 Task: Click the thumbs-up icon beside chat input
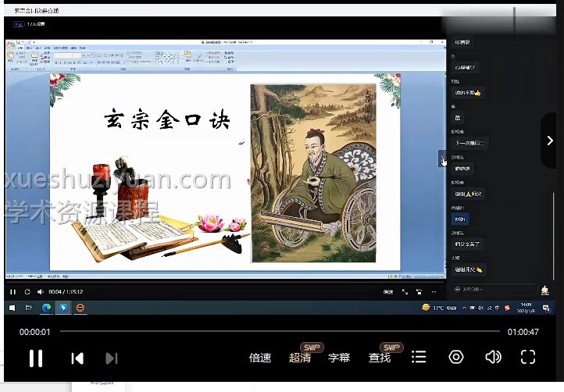(x=544, y=290)
